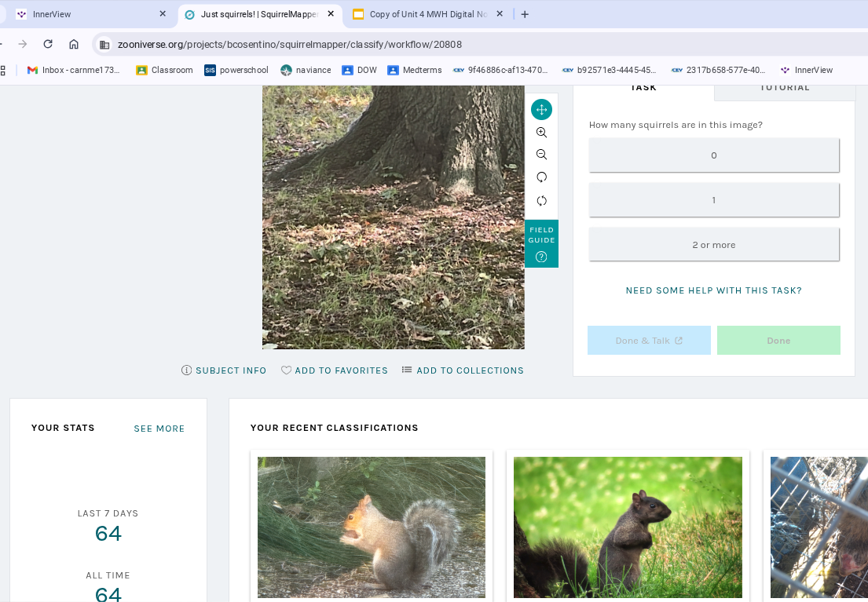Open the DOW bookmark
The width and height of the screenshot is (868, 602).
pos(359,71)
